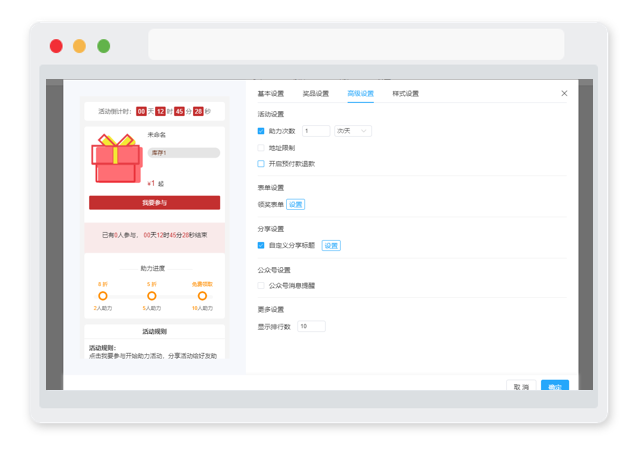Image resolution: width=640 pixels, height=450 pixels.
Task: Open the 次/天 frequency dropdown
Action: (353, 131)
